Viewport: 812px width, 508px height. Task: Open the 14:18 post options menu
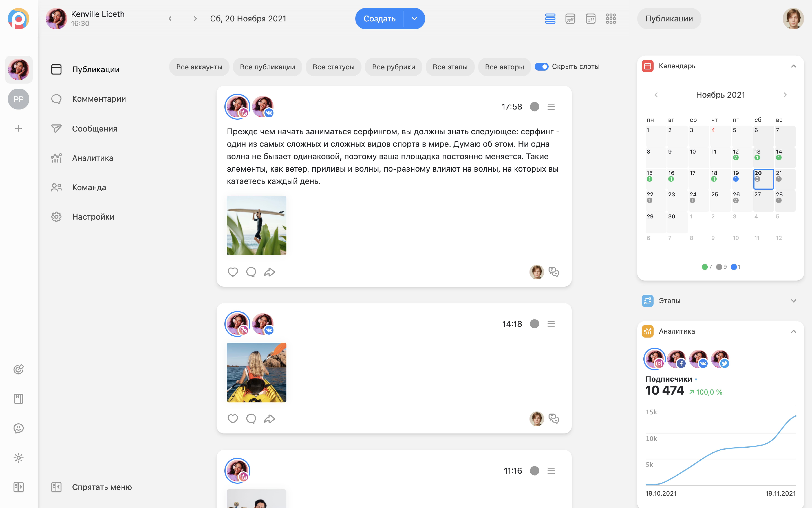point(551,324)
